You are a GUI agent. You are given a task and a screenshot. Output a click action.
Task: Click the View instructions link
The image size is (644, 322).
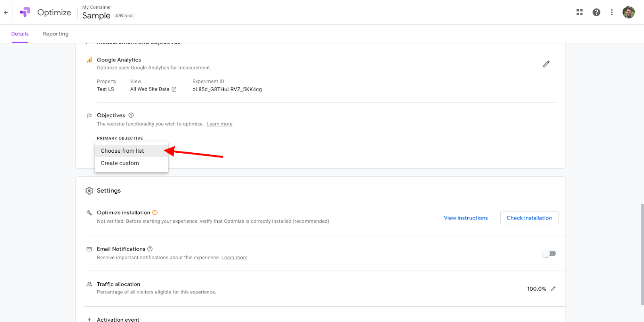click(466, 218)
